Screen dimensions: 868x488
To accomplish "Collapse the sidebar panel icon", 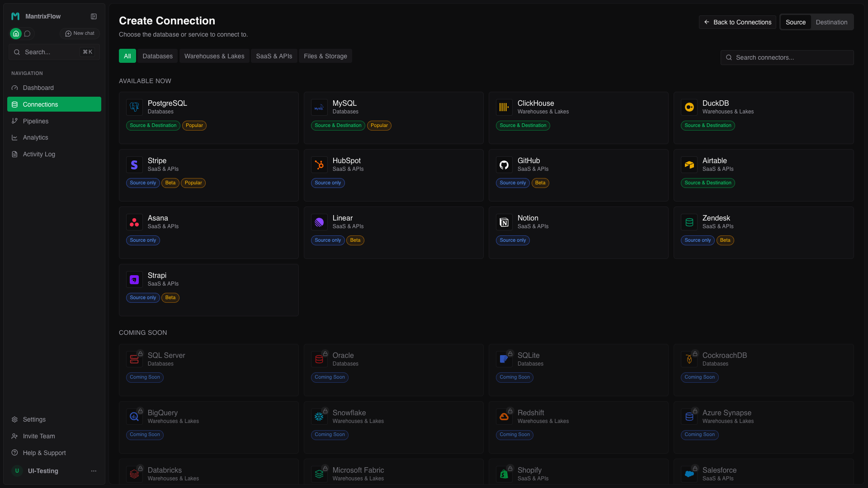I will coord(94,16).
